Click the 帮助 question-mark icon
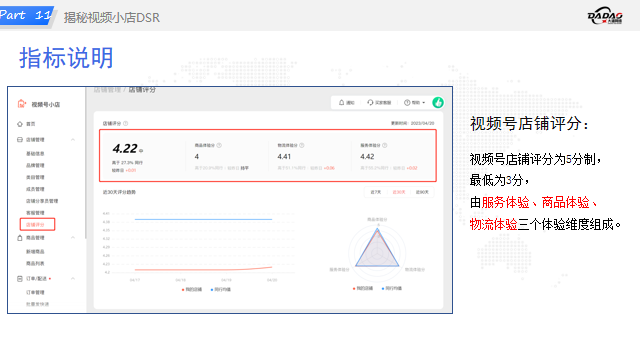This screenshot has width=640, height=360. [407, 102]
